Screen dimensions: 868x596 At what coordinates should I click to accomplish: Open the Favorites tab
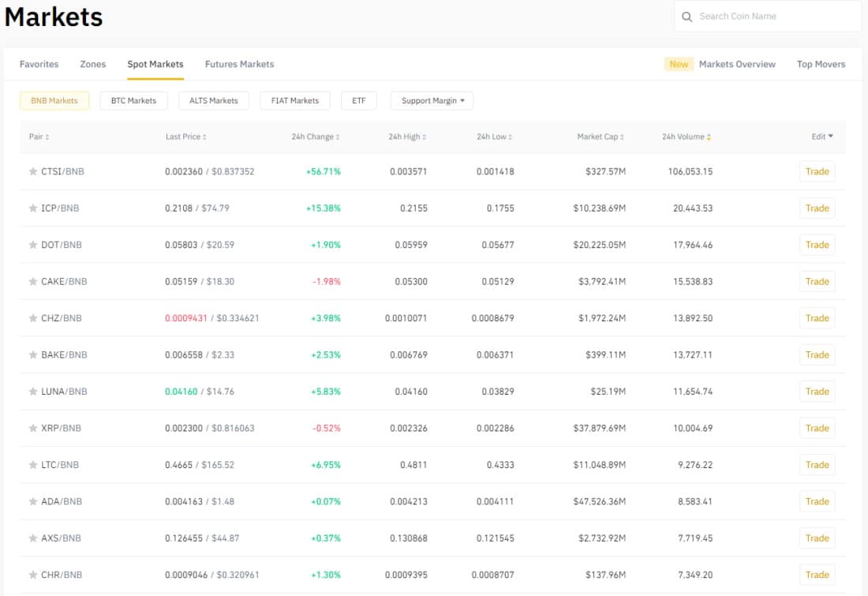[39, 64]
